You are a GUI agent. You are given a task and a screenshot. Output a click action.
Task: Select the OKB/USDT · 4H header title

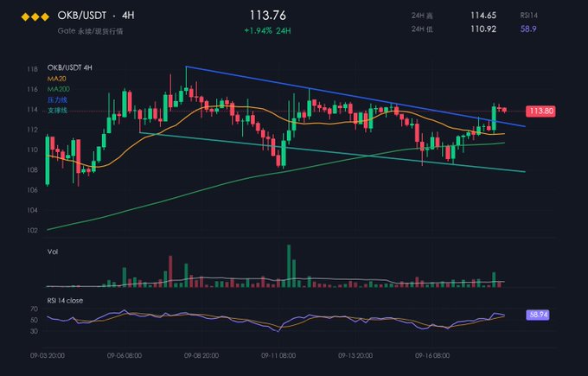click(x=96, y=16)
